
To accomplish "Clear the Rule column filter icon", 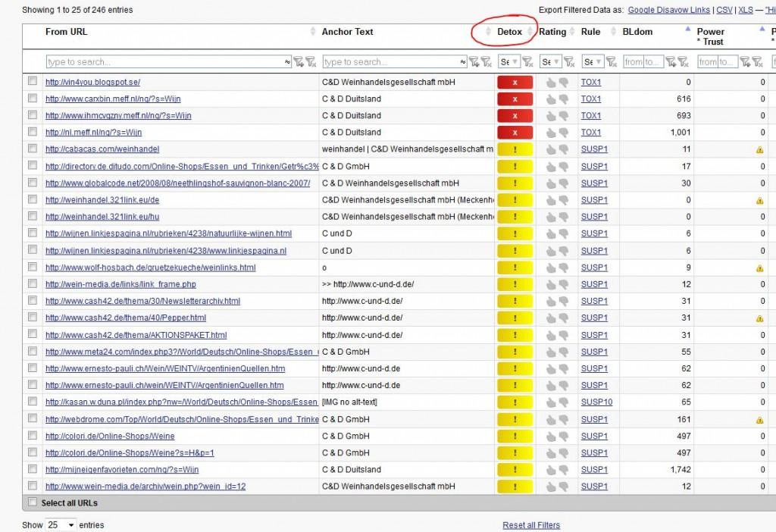I will tap(612, 62).
